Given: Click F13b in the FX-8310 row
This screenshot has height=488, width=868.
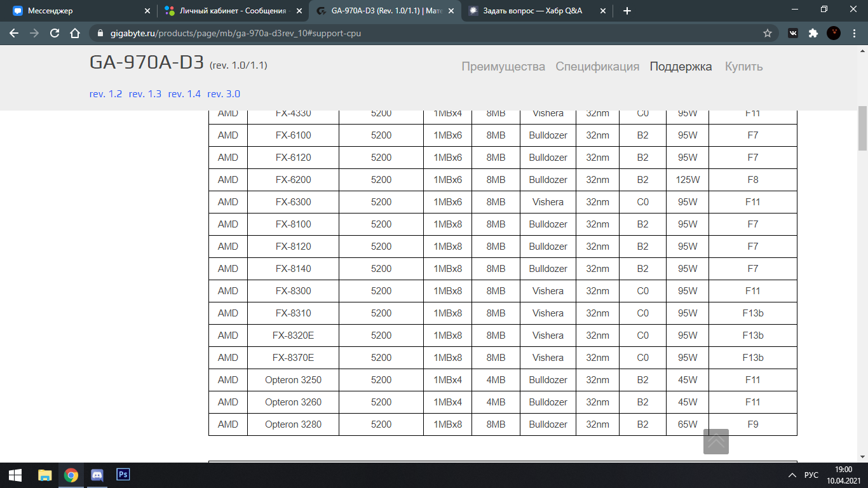Looking at the screenshot, I should click(753, 313).
